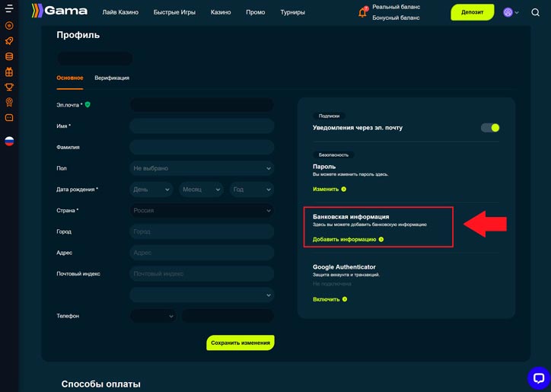Image resolution: width=551 pixels, height=392 pixels.
Task: Open the live chat support bubble
Action: click(x=538, y=378)
